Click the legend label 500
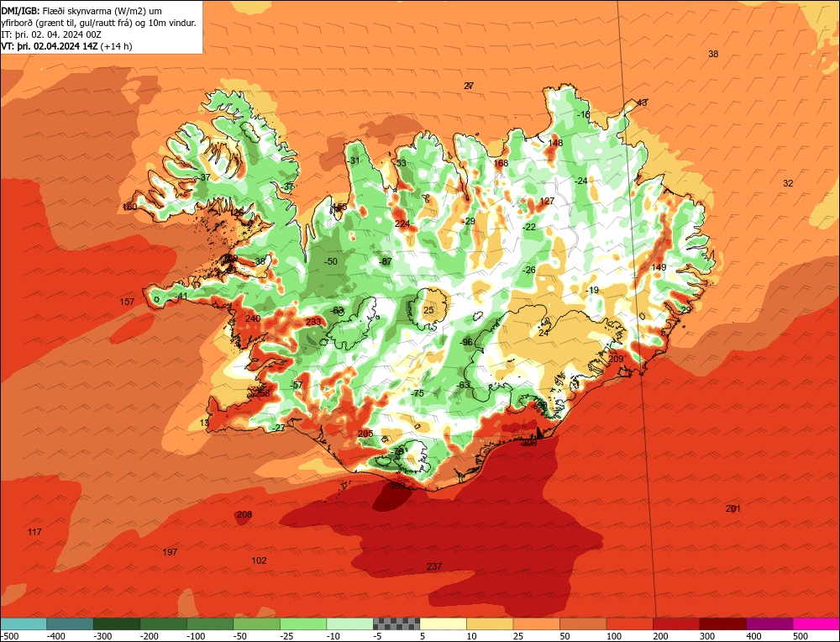 coord(801,636)
